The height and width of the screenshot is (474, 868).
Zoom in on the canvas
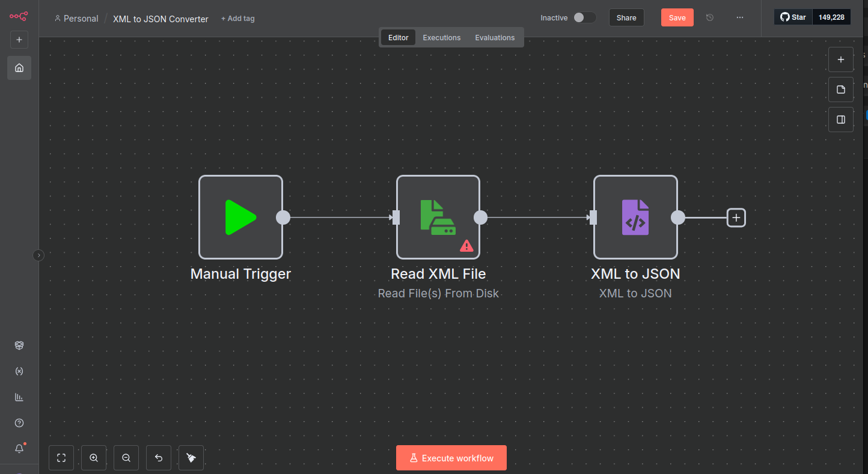point(94,458)
